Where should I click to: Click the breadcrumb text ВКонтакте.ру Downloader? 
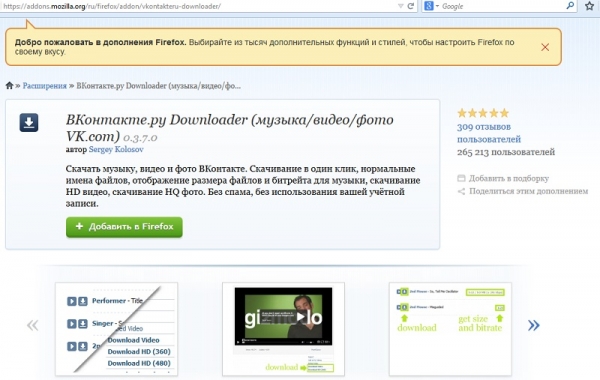pyautogui.click(x=158, y=86)
